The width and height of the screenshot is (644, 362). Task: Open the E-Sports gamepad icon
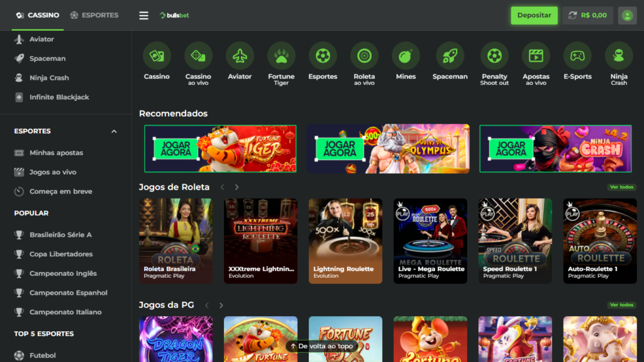(577, 56)
